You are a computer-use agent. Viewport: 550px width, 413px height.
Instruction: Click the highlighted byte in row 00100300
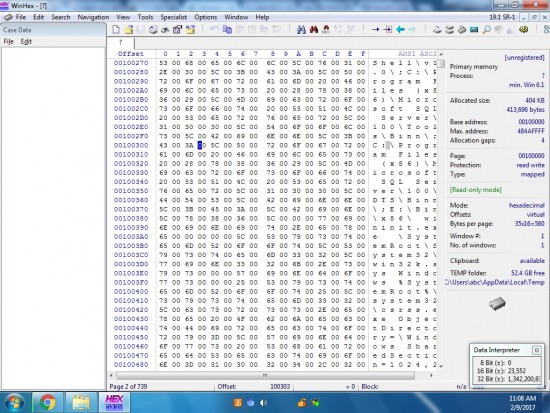(200, 145)
